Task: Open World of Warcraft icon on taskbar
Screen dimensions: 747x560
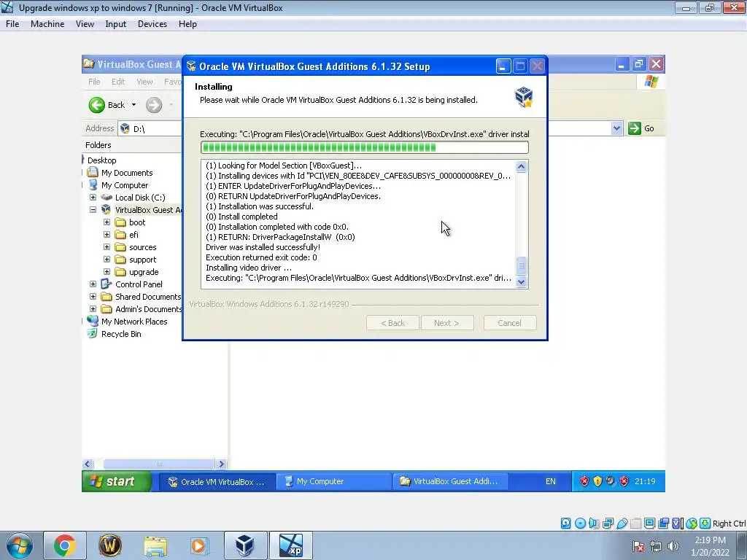Action: pyautogui.click(x=110, y=545)
